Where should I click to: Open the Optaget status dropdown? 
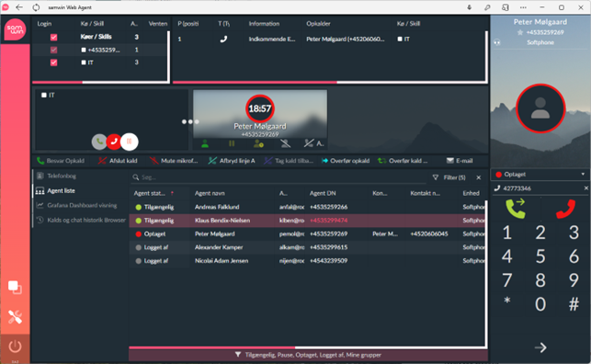click(540, 174)
